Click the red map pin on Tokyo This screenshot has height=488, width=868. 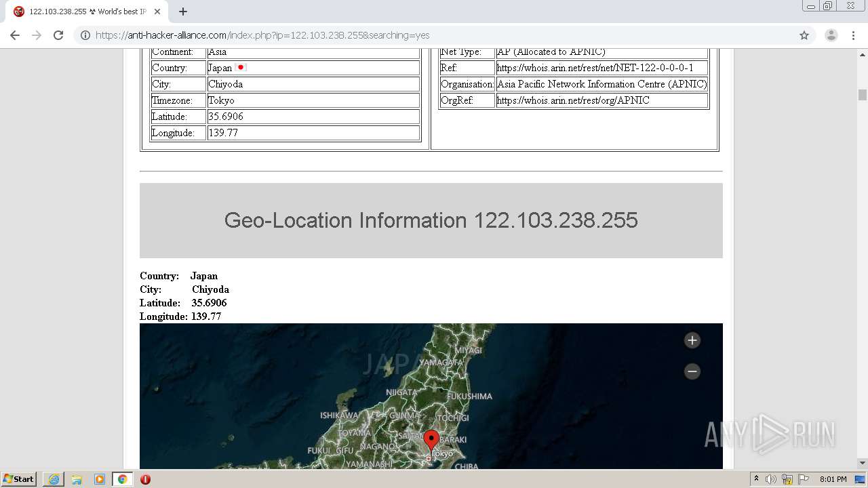pyautogui.click(x=431, y=441)
